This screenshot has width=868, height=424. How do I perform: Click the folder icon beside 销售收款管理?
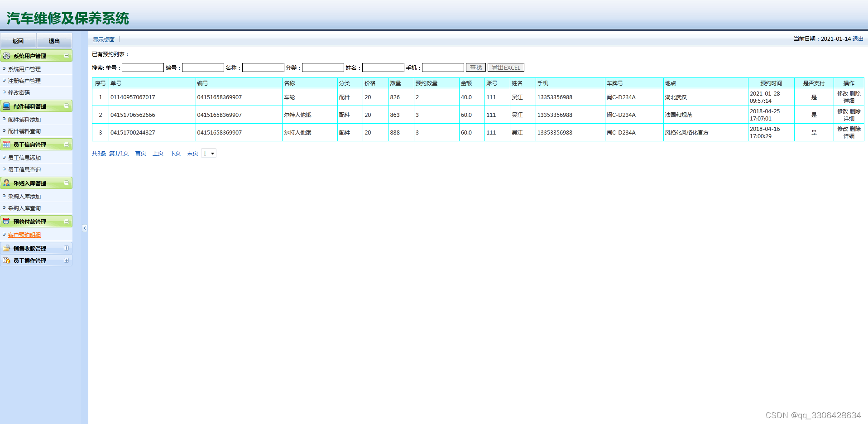click(x=6, y=248)
